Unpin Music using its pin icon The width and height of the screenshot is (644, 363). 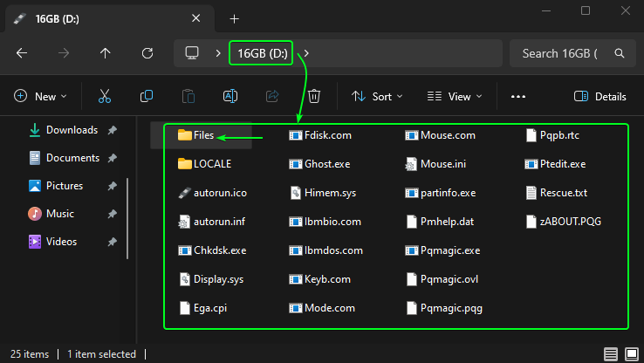[112, 214]
